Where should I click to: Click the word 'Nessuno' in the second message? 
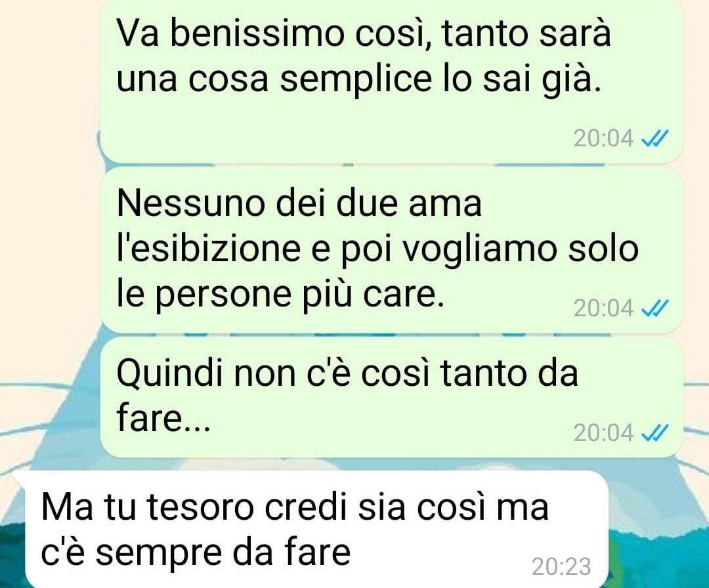191,203
